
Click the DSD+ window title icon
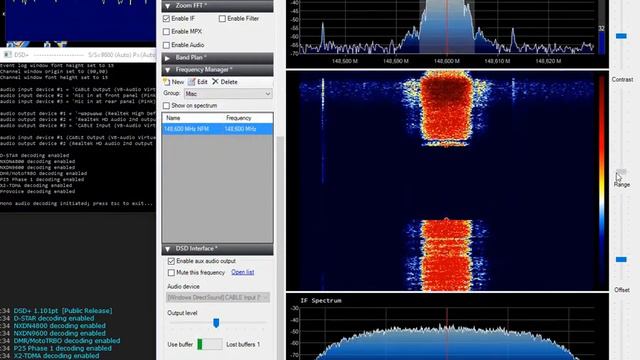tap(8, 54)
